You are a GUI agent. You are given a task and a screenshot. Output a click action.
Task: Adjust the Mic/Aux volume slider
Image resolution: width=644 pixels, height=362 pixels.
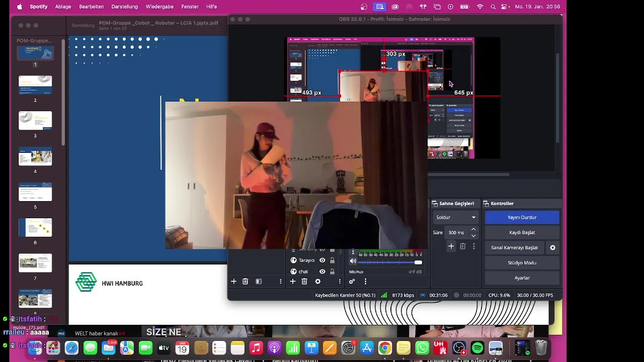pos(390,262)
